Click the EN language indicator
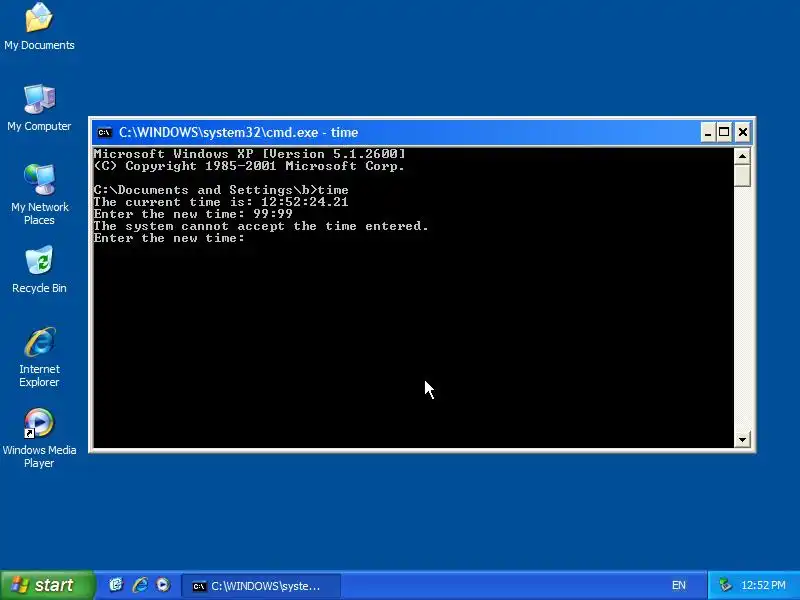 679,585
